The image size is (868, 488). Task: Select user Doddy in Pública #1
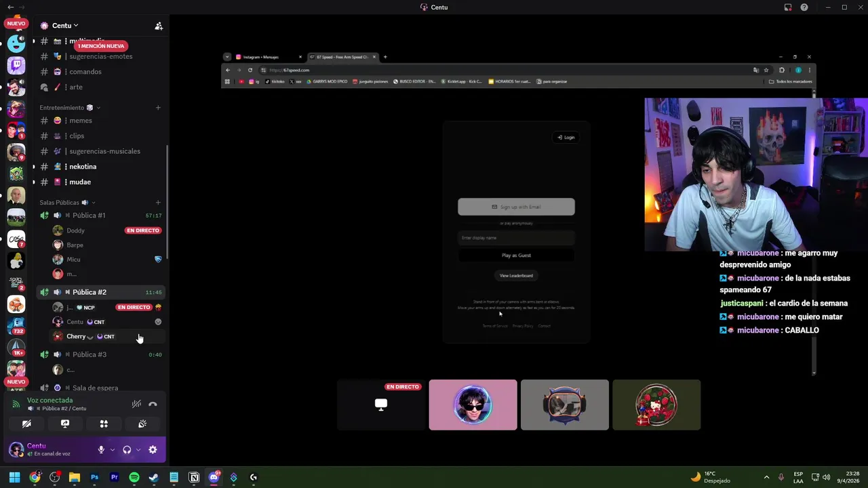[x=75, y=230]
